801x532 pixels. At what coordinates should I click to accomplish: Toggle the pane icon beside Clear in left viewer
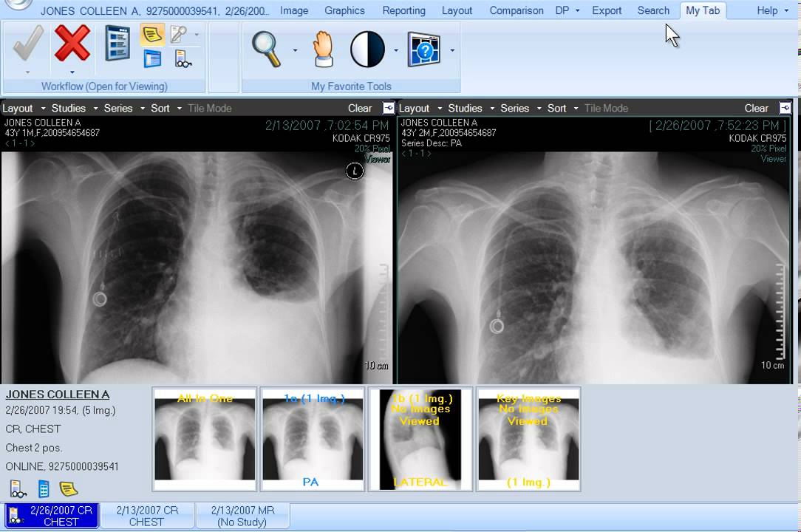tap(388, 108)
